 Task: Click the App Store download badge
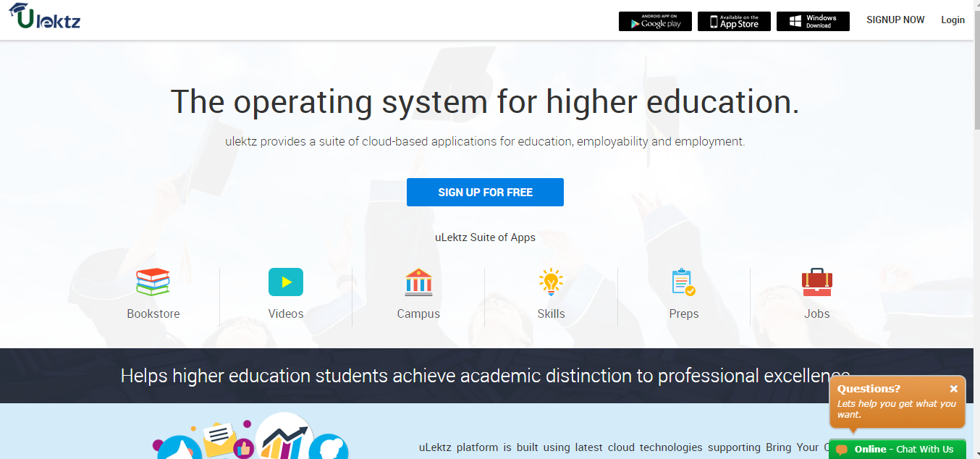pos(734,21)
